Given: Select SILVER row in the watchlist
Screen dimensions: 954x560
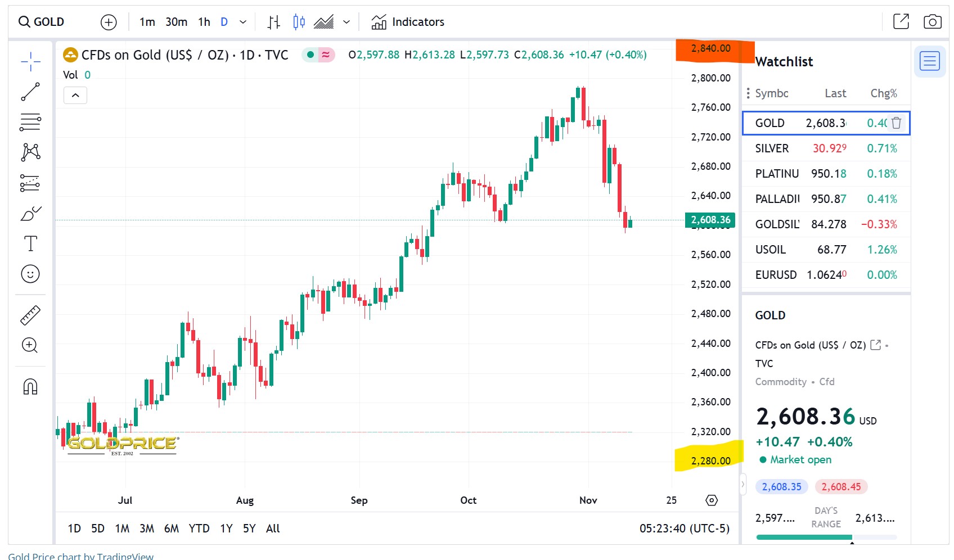Looking at the screenshot, I should (826, 148).
